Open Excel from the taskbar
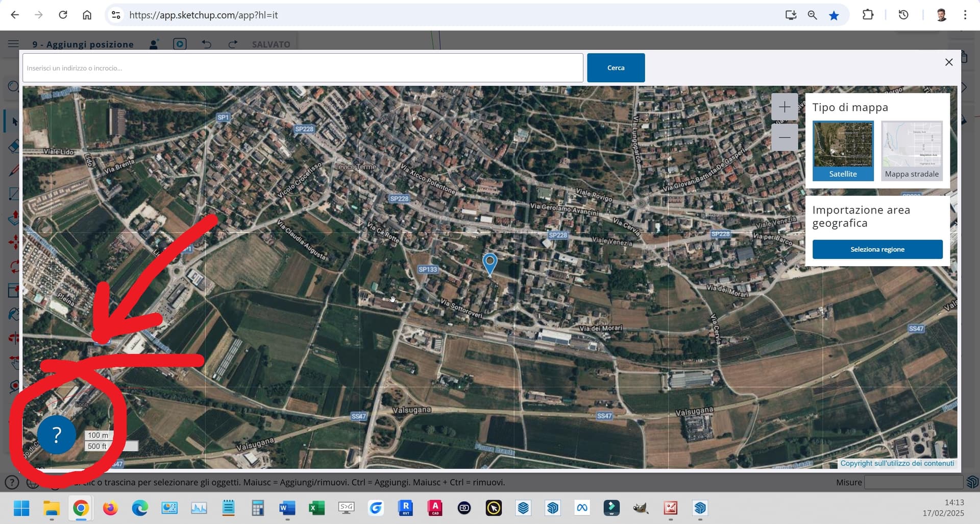The width and height of the screenshot is (980, 524). click(x=317, y=508)
